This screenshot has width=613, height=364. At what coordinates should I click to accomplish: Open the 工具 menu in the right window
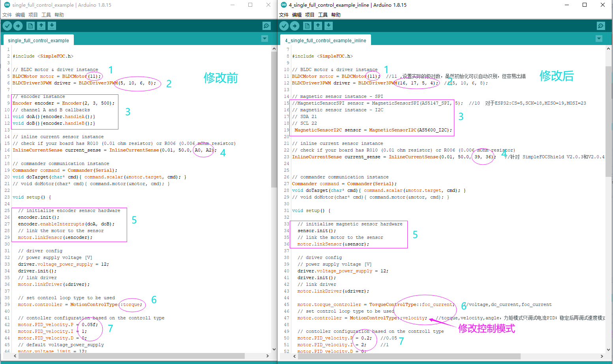click(x=323, y=15)
